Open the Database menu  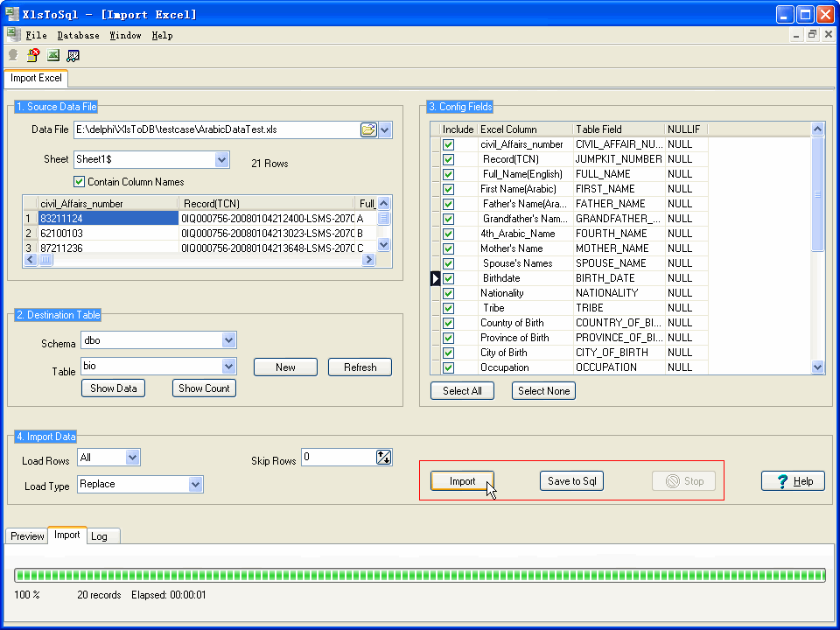pos(78,36)
